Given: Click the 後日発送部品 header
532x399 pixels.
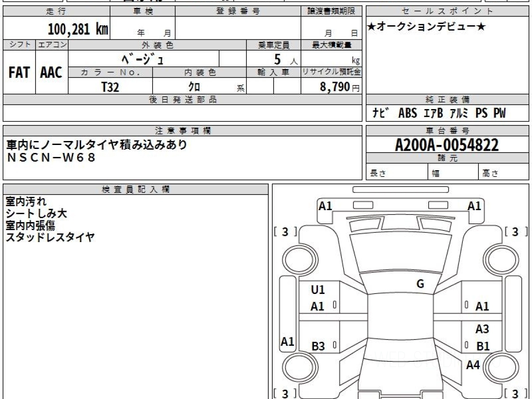Looking at the screenshot, I should pos(183,100).
